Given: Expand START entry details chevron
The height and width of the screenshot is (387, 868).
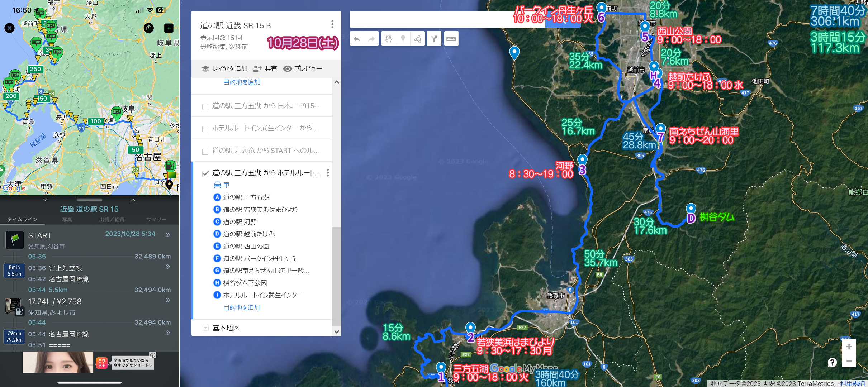Looking at the screenshot, I should (167, 235).
